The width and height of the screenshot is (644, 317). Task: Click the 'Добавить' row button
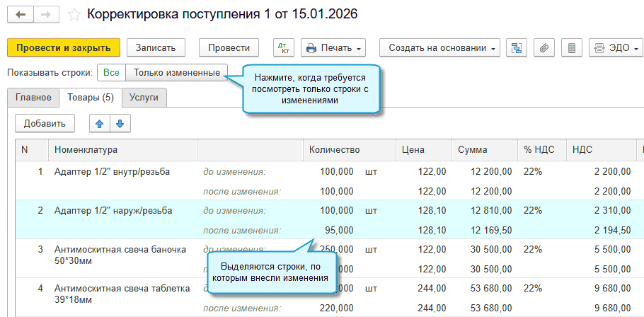tap(45, 124)
